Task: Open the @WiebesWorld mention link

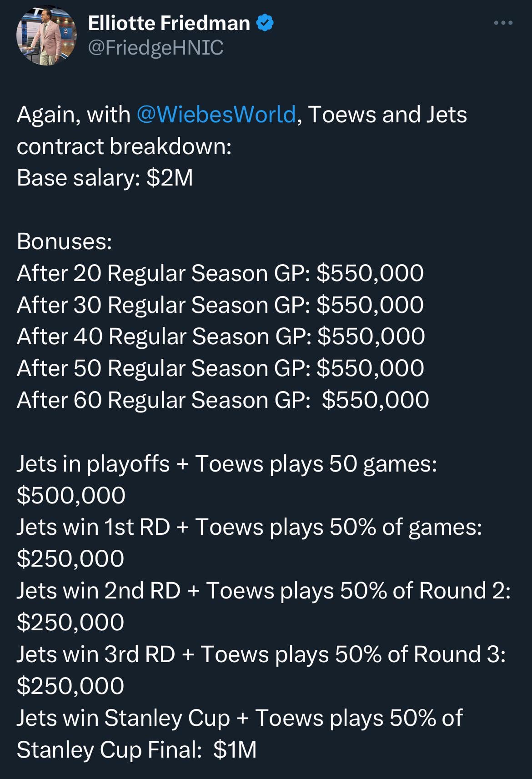Action: 216,114
